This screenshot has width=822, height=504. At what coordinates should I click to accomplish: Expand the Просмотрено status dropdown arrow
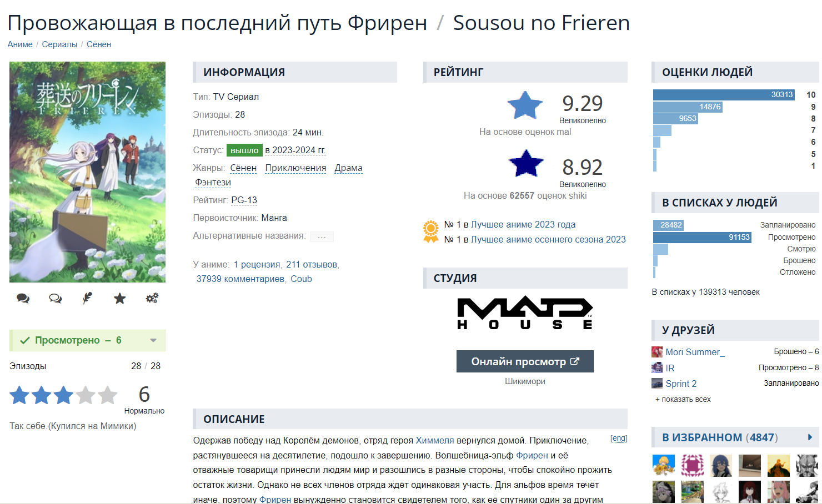click(153, 340)
